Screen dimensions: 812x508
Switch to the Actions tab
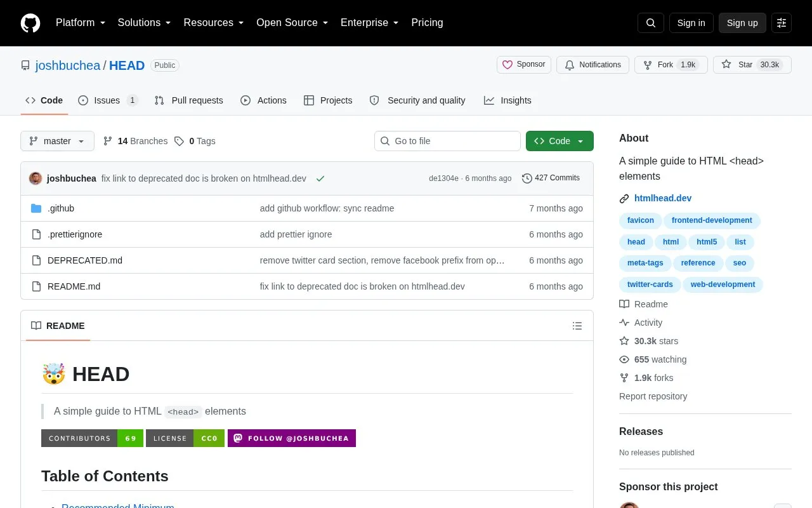(x=263, y=100)
